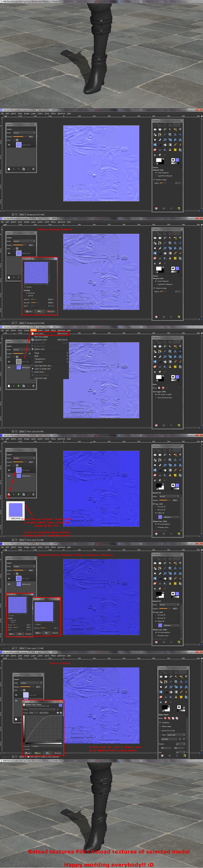Open layer Mode Multiply dropdown in Curves-dialog window
Image resolution: width=203 pixels, height=868 pixels.
tap(32, 683)
